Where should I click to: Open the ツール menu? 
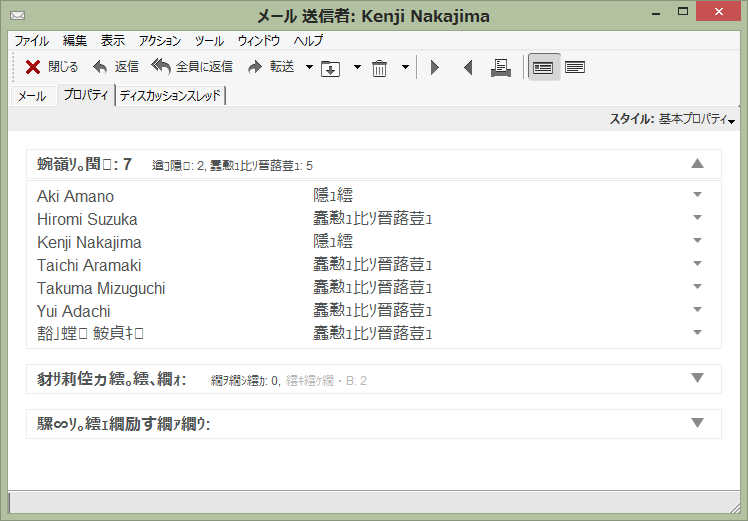[209, 41]
